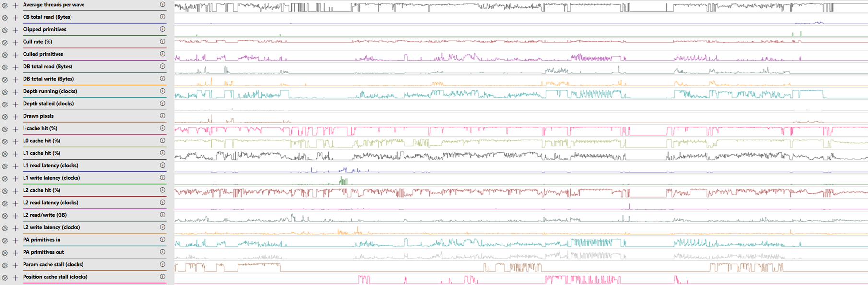The image size is (868, 285).
Task: Show info for L1 read latency (clocks)
Action: 163,165
